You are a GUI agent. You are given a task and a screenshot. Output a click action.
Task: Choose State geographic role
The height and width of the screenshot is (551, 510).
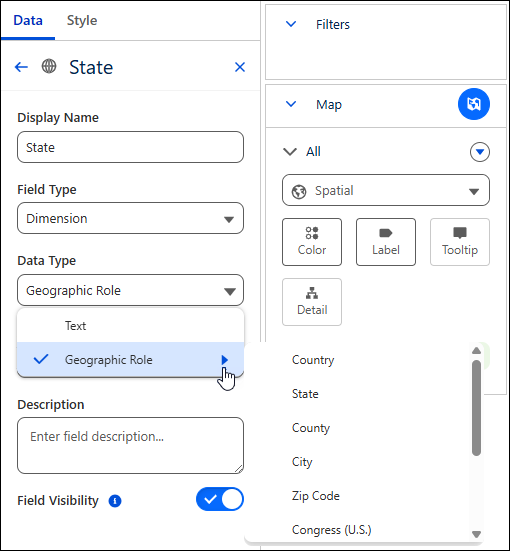pyautogui.click(x=305, y=394)
